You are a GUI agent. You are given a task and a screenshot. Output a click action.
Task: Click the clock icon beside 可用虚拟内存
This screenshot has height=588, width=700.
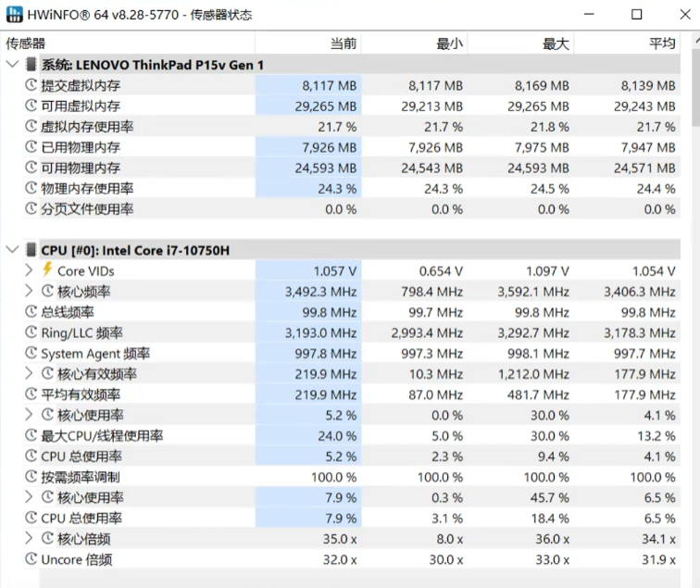click(x=31, y=106)
